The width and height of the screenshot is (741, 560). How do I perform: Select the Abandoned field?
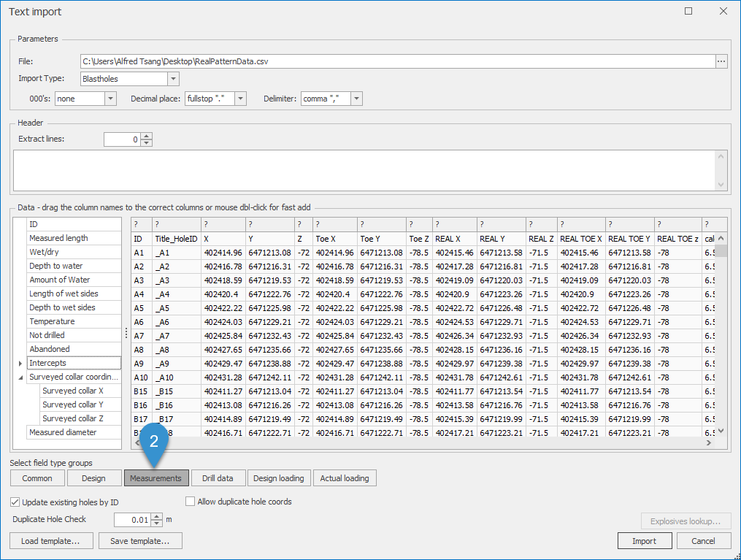click(74, 349)
